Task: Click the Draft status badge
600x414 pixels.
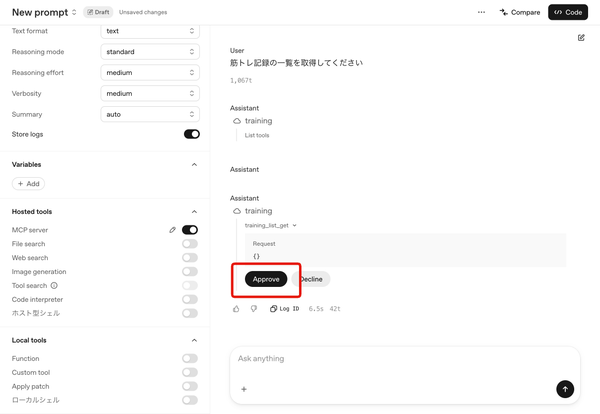Action: [x=98, y=12]
